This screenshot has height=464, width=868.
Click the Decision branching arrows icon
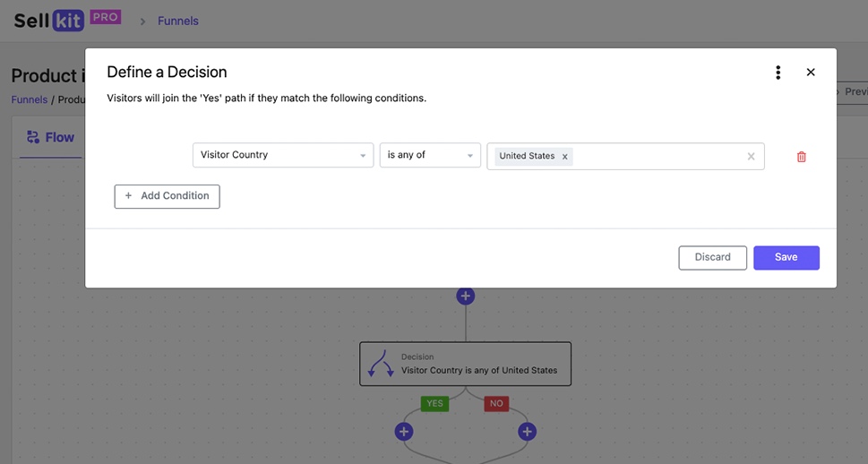(x=381, y=364)
